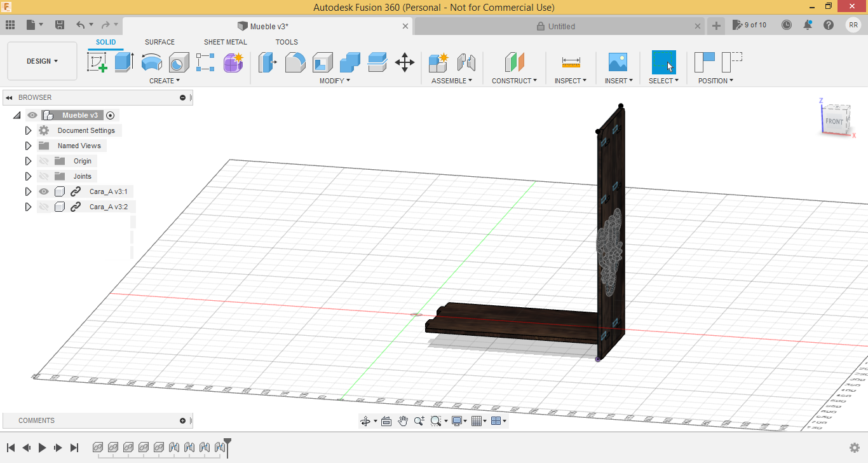The height and width of the screenshot is (463, 868).
Task: Hide Cara_A v3:1 using its eye icon
Action: click(x=44, y=191)
